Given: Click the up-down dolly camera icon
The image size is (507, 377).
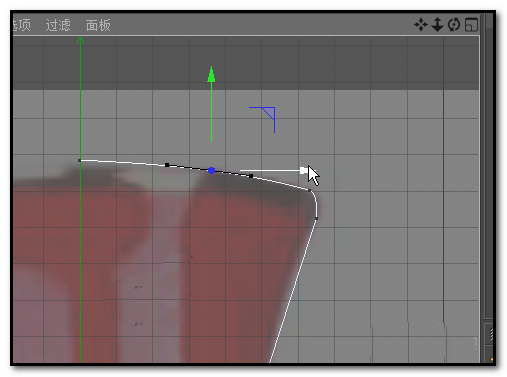Looking at the screenshot, I should (437, 25).
